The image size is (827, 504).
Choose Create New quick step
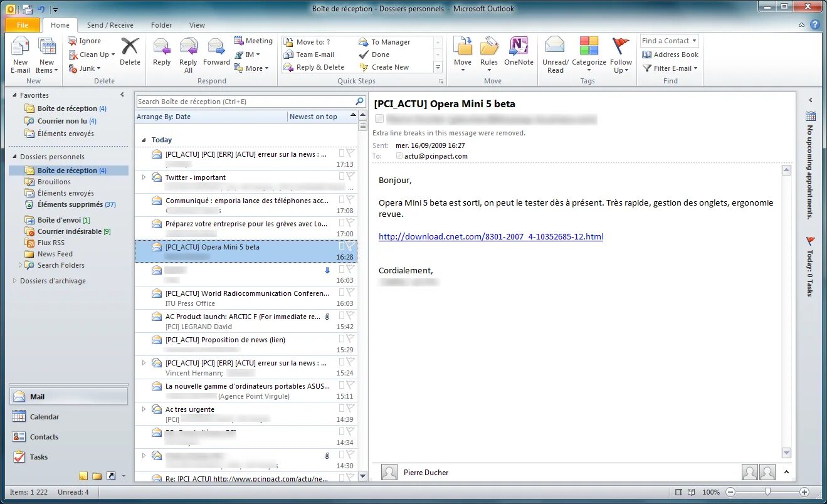click(x=384, y=67)
